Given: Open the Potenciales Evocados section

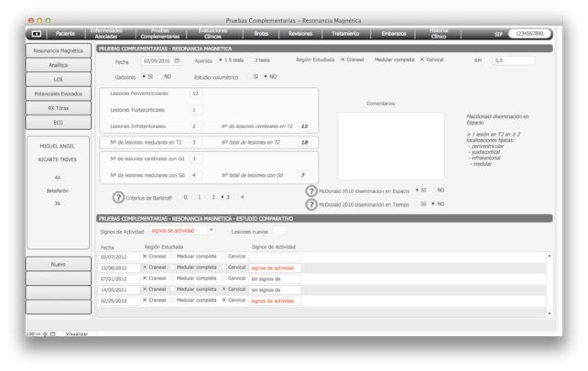Looking at the screenshot, I should pos(58,94).
